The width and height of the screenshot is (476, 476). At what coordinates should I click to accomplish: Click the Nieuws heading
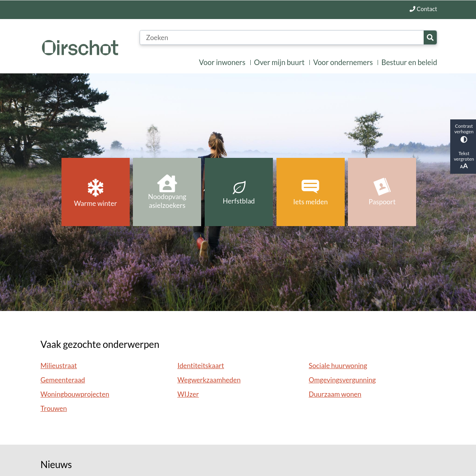pyautogui.click(x=56, y=464)
